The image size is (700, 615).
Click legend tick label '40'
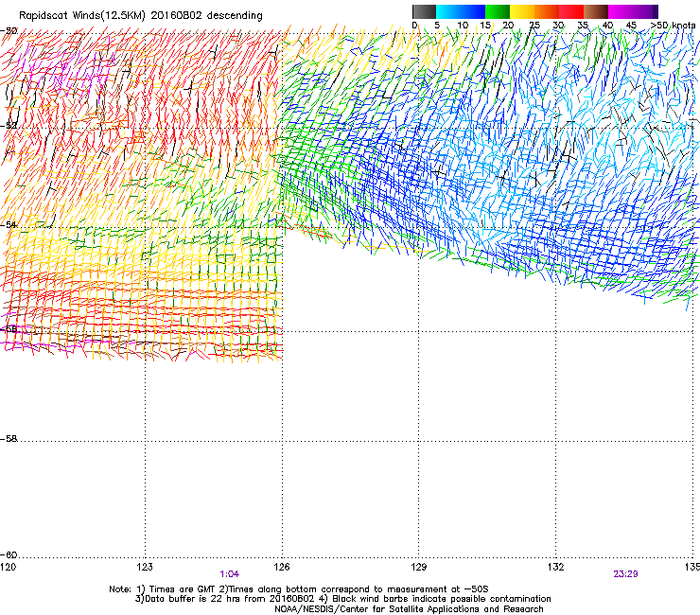click(x=607, y=26)
